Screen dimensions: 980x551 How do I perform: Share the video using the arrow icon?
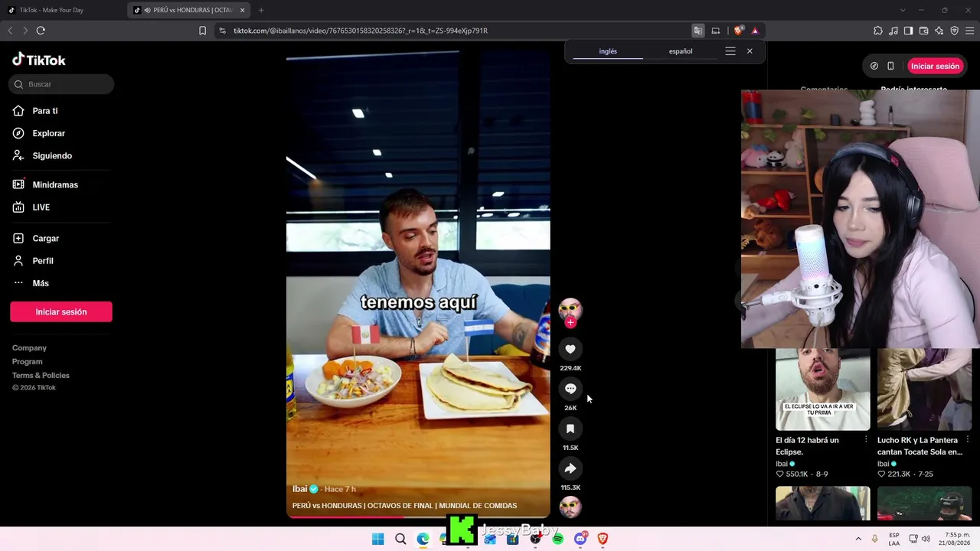click(x=570, y=468)
